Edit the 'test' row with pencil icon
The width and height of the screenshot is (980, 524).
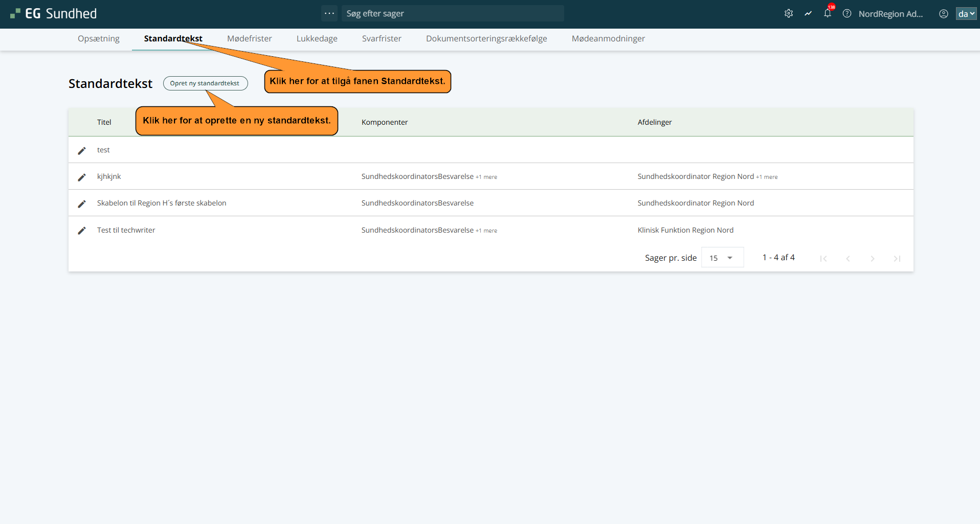click(x=82, y=150)
